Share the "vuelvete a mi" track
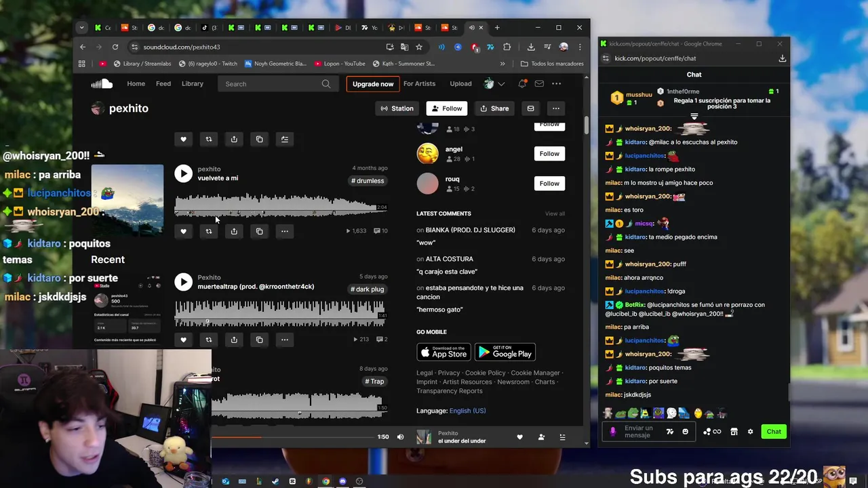 click(234, 231)
